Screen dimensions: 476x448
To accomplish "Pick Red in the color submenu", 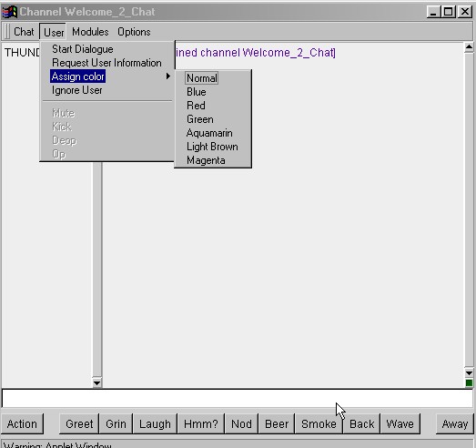I will [196, 106].
